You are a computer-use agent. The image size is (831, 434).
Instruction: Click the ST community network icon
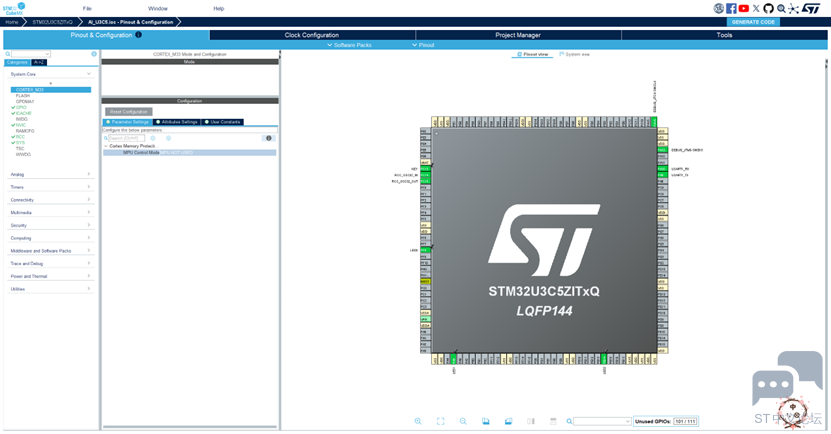point(793,8)
